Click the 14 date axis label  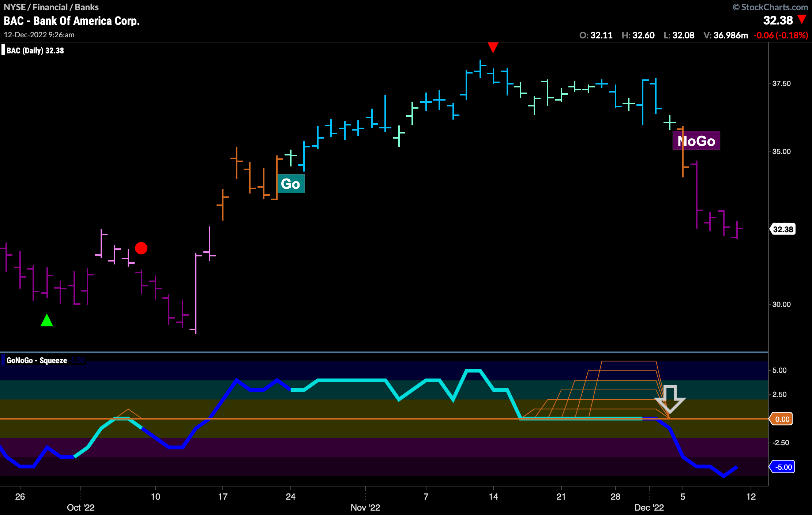point(493,496)
